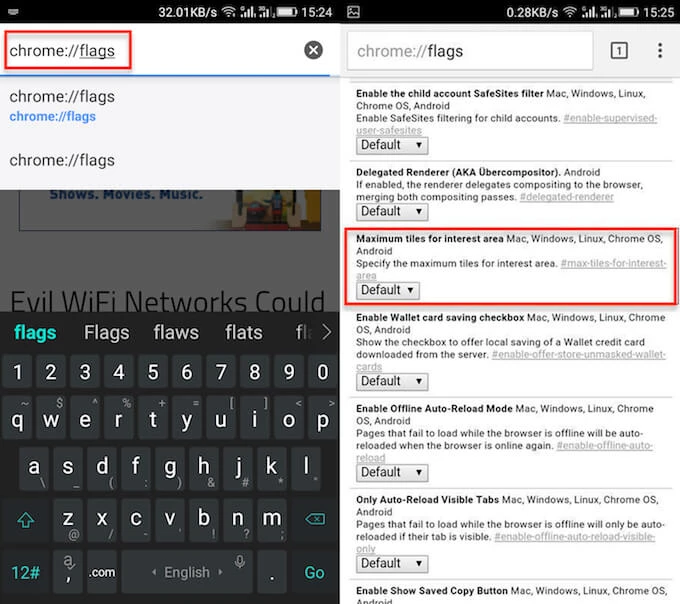This screenshot has width=680, height=604.
Task: Choose the 'flags' word suggestion
Action: (35, 333)
